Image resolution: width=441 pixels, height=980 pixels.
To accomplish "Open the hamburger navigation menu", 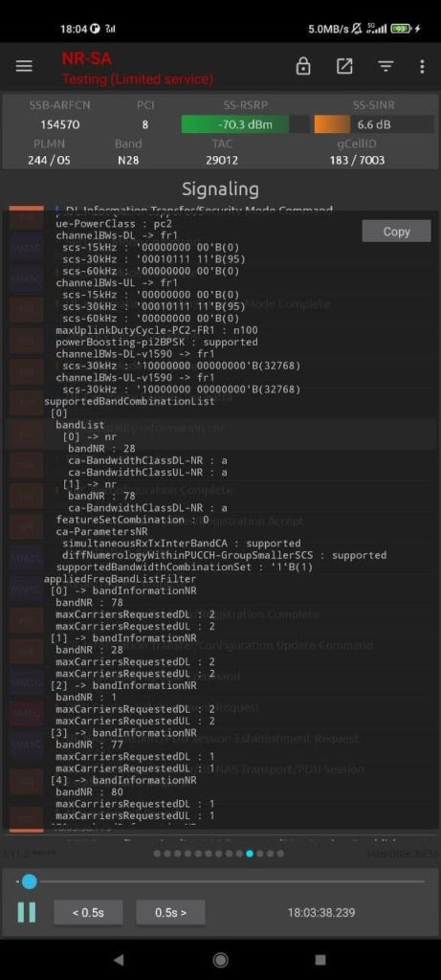I will (x=24, y=66).
